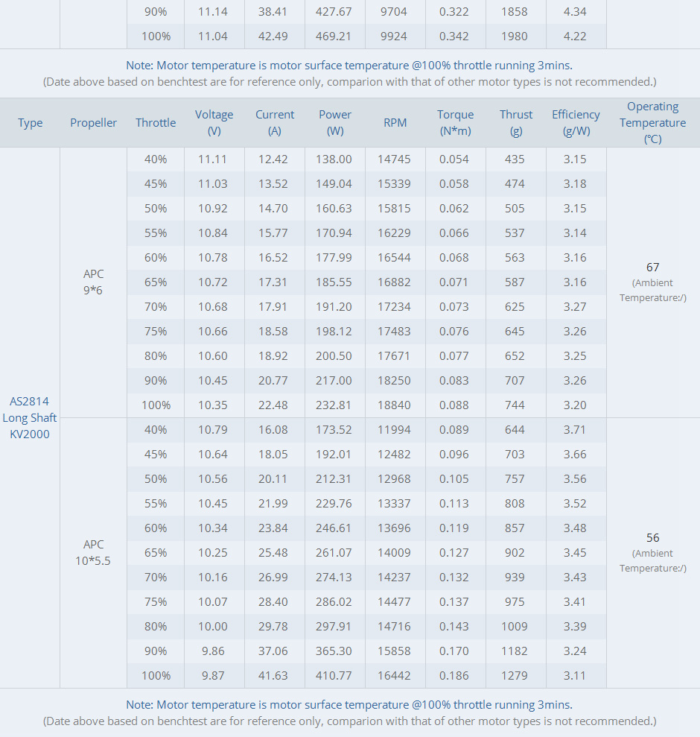Click the Current (A) column header
Screen dimensions: 700x737
tap(275, 123)
